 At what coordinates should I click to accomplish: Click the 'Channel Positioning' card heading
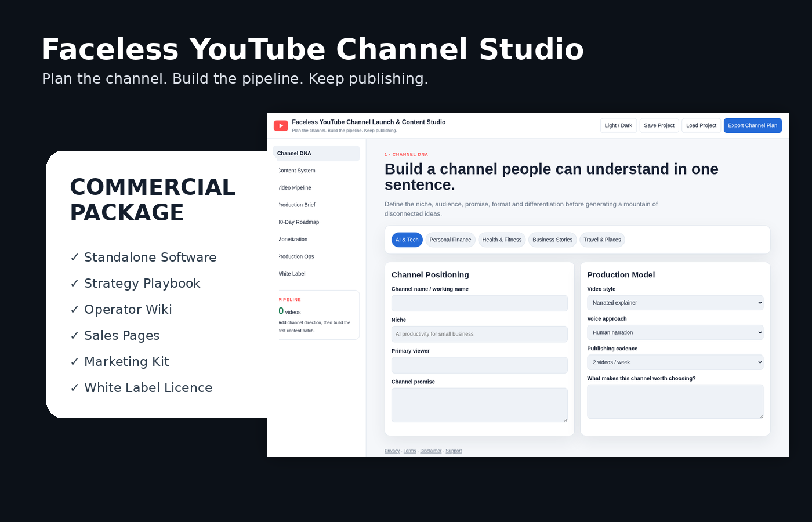[430, 275]
